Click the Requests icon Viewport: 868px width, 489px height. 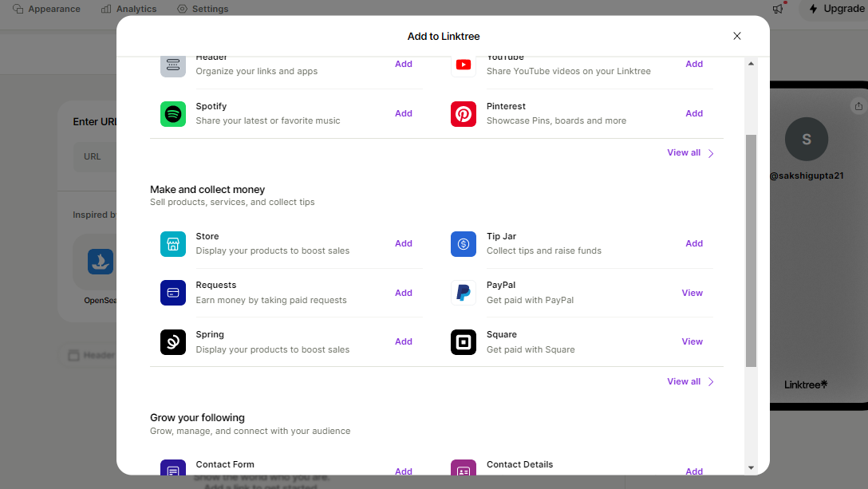173,293
